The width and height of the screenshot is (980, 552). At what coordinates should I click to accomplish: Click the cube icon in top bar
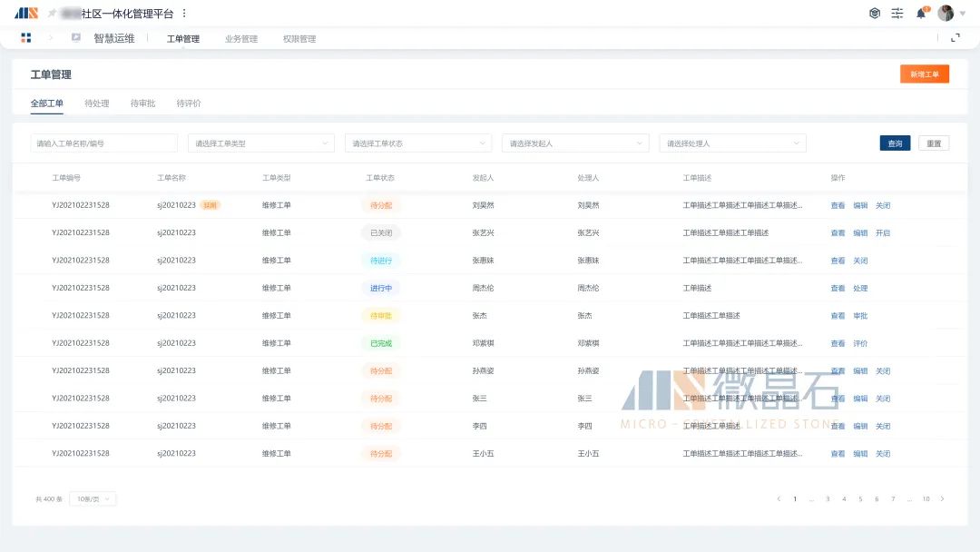pyautogui.click(x=875, y=14)
